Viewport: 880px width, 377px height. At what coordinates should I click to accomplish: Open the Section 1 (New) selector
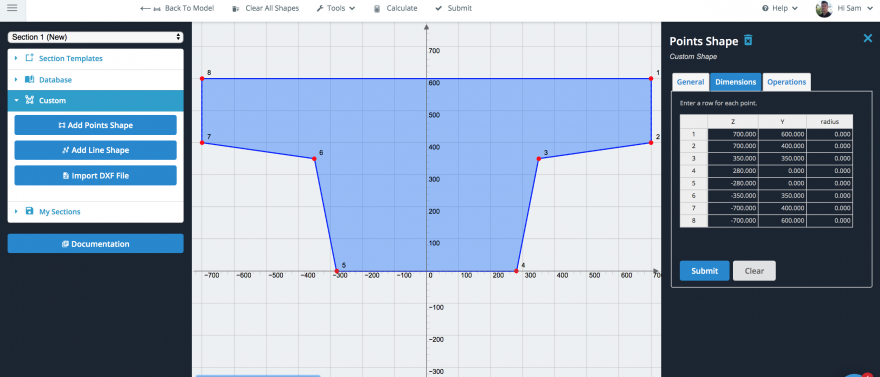[x=95, y=37]
